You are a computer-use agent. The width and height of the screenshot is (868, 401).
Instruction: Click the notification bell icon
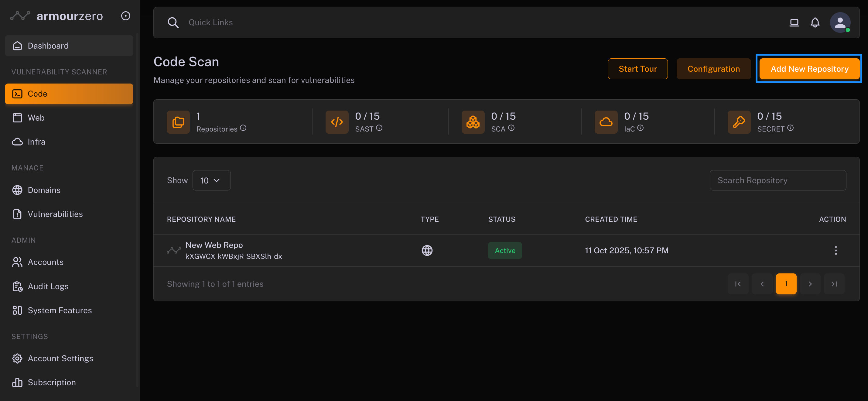pyautogui.click(x=815, y=22)
